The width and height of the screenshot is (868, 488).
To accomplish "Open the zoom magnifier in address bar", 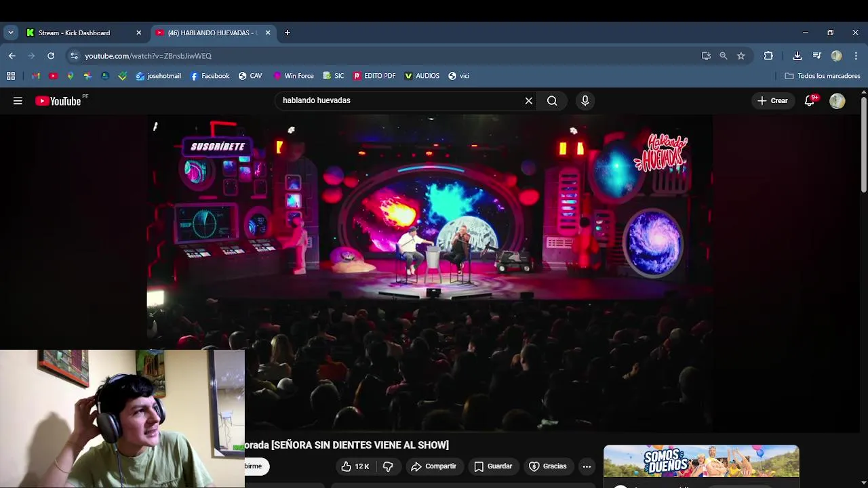I will 724,56.
